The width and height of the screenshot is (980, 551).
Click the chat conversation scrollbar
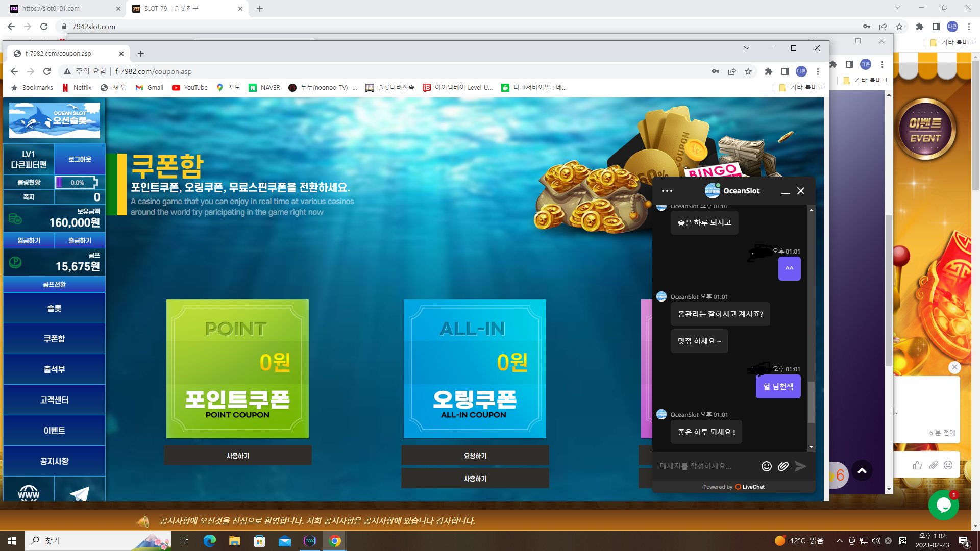point(811,403)
